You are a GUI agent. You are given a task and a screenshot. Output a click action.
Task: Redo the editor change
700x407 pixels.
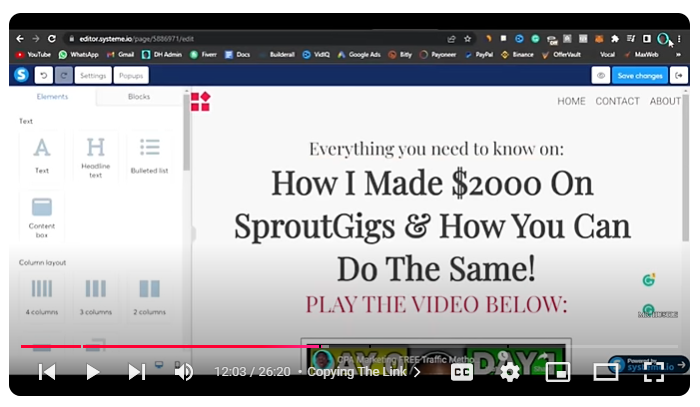[x=63, y=75]
